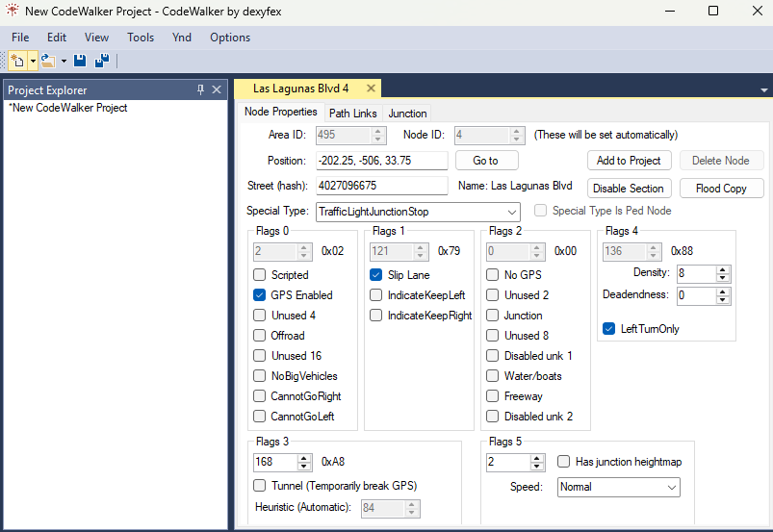Pin the Project Explorer panel
This screenshot has height=532, width=773.
pos(200,89)
